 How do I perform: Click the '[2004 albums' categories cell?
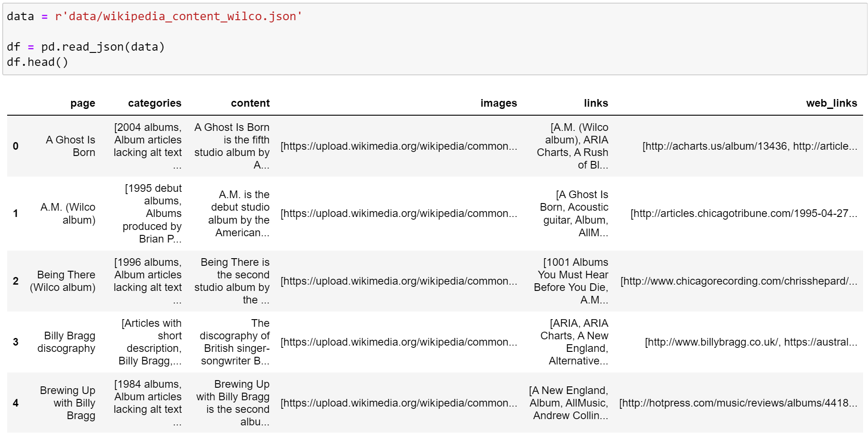pyautogui.click(x=147, y=146)
